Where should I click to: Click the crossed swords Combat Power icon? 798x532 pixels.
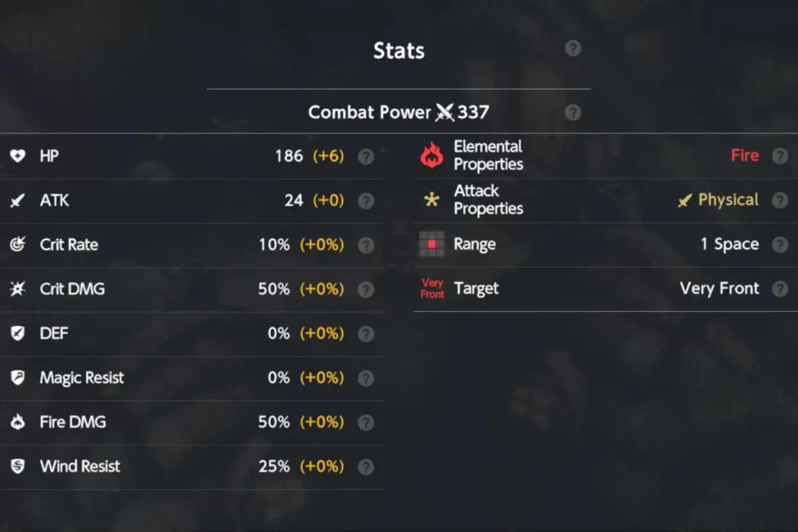(445, 112)
